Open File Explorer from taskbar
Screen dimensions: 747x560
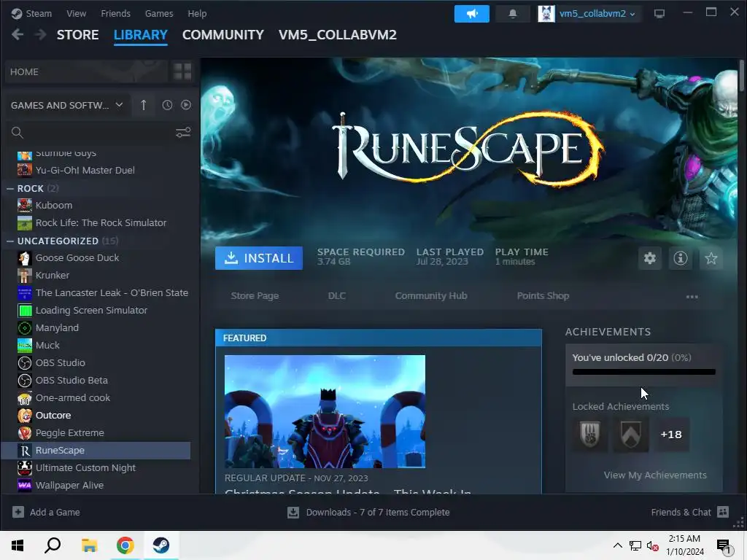[89, 545]
